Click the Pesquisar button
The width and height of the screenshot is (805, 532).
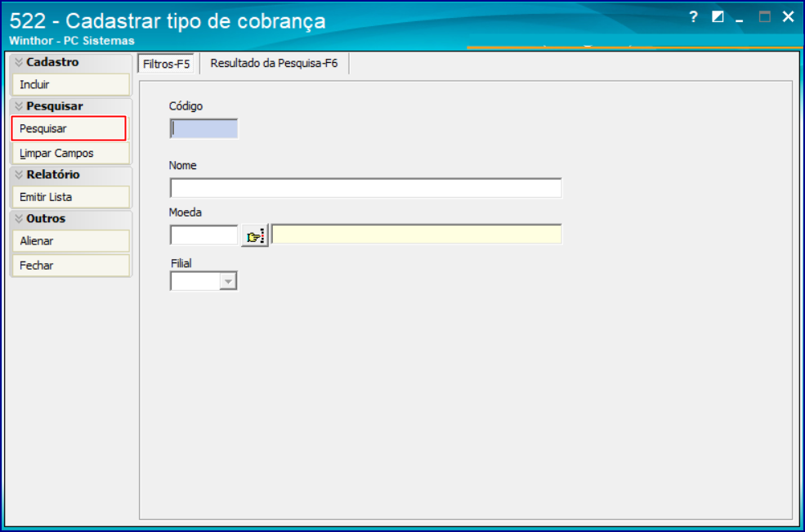pyautogui.click(x=69, y=128)
